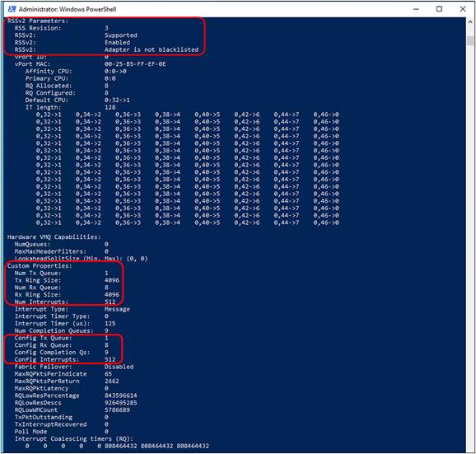Click the 'TxPktOutstanding' label
The image size is (476, 454).
pos(43,418)
